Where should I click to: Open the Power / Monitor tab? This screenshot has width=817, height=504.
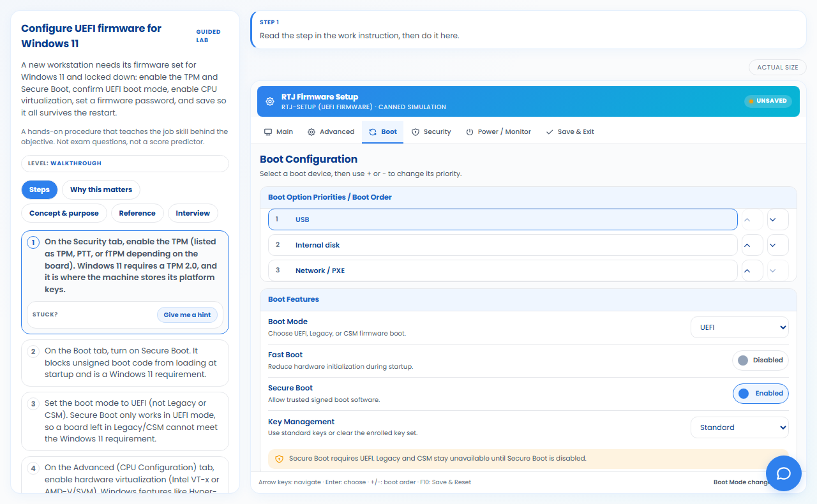coord(498,132)
